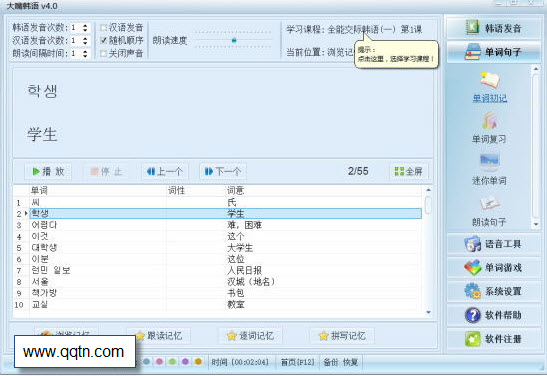547x376 pixels.
Task: Switch to 全屏 fullscreen view
Action: (409, 171)
